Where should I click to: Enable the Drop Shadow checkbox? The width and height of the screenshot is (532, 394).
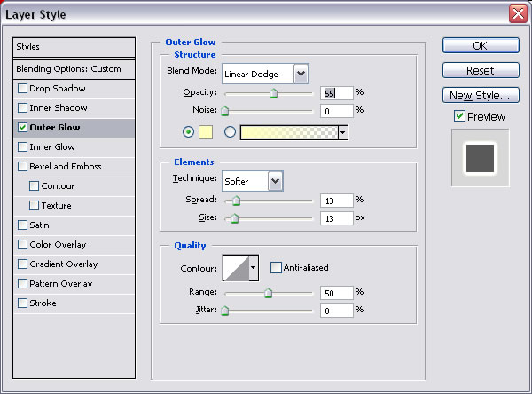pyautogui.click(x=22, y=89)
